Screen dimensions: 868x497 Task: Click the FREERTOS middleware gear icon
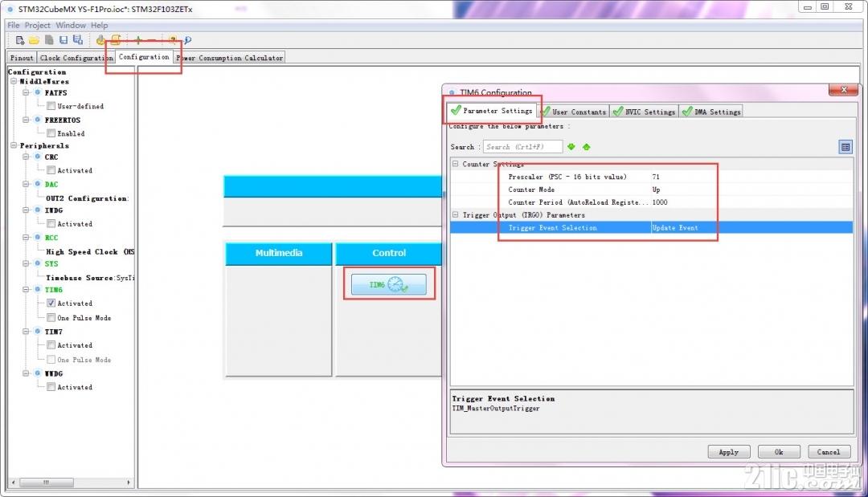tap(38, 120)
